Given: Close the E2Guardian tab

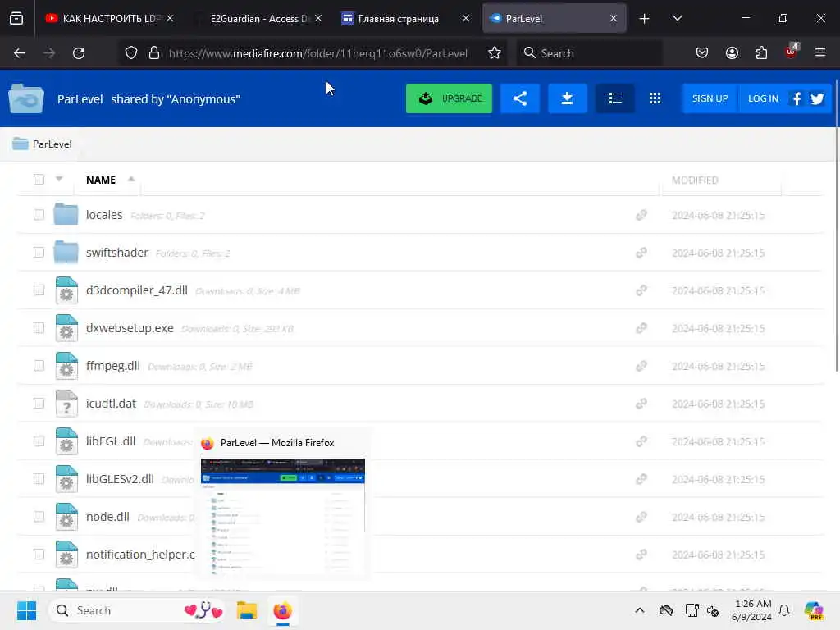Looking at the screenshot, I should (318, 18).
